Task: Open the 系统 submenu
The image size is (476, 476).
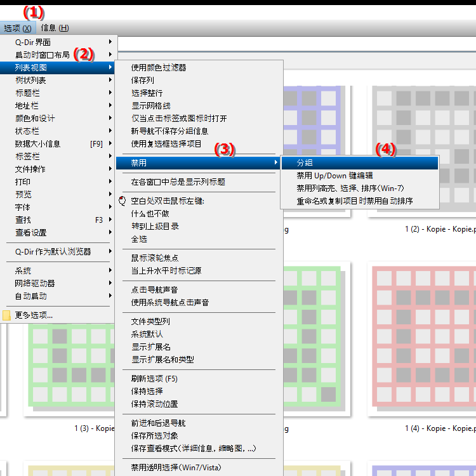Action: click(57, 270)
